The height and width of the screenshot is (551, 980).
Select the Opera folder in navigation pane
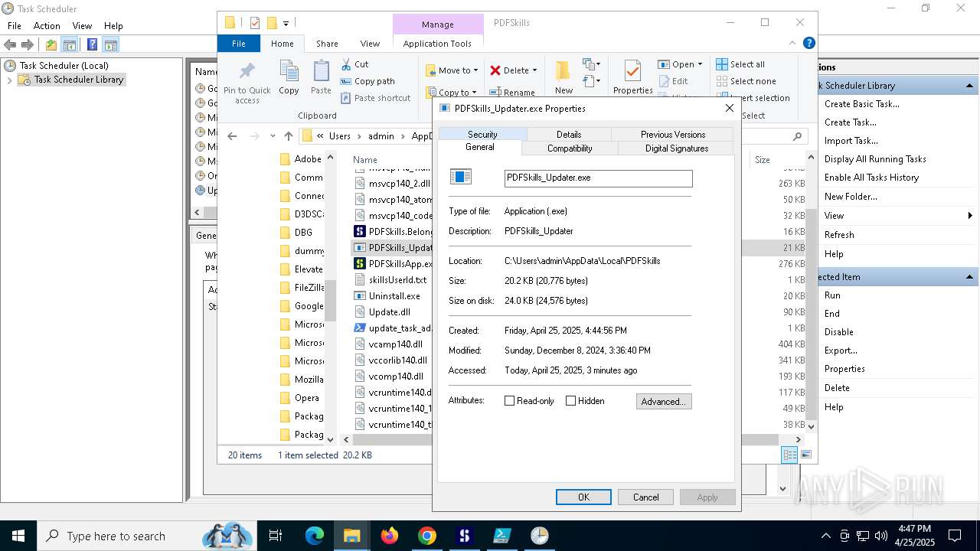pos(299,398)
